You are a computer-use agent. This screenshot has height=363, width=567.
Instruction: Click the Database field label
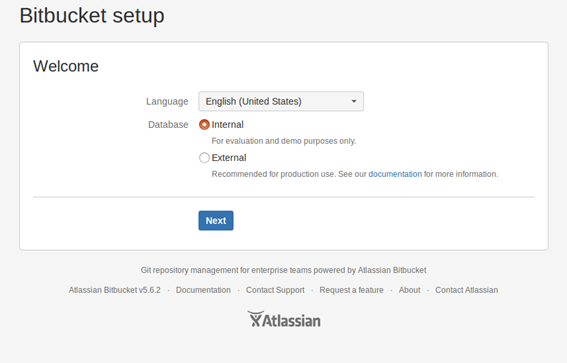tap(168, 125)
